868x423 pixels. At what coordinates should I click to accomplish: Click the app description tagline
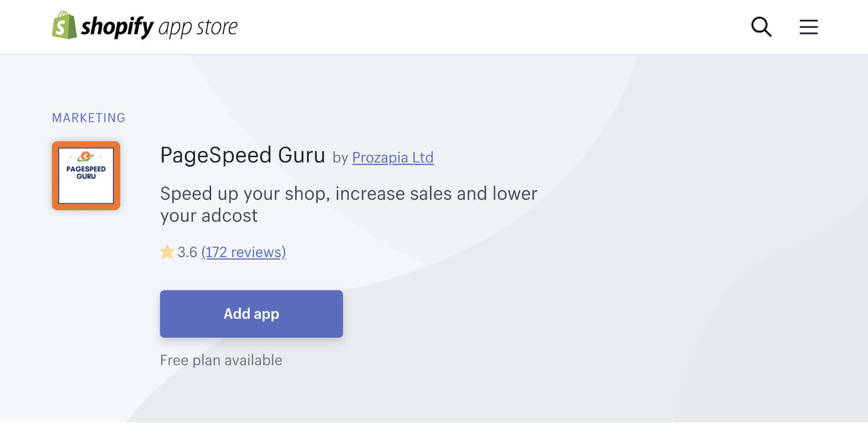[348, 204]
